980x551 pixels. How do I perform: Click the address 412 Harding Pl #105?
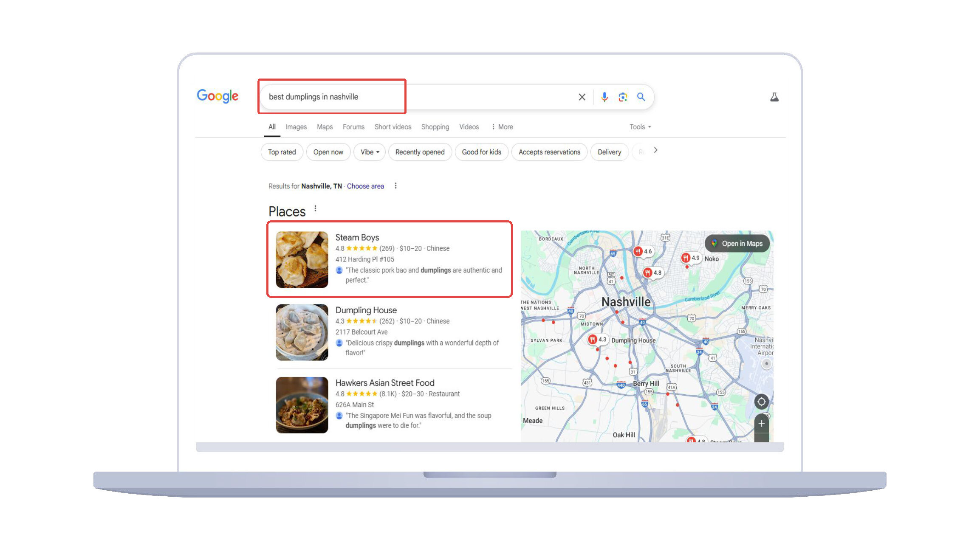[x=365, y=259]
